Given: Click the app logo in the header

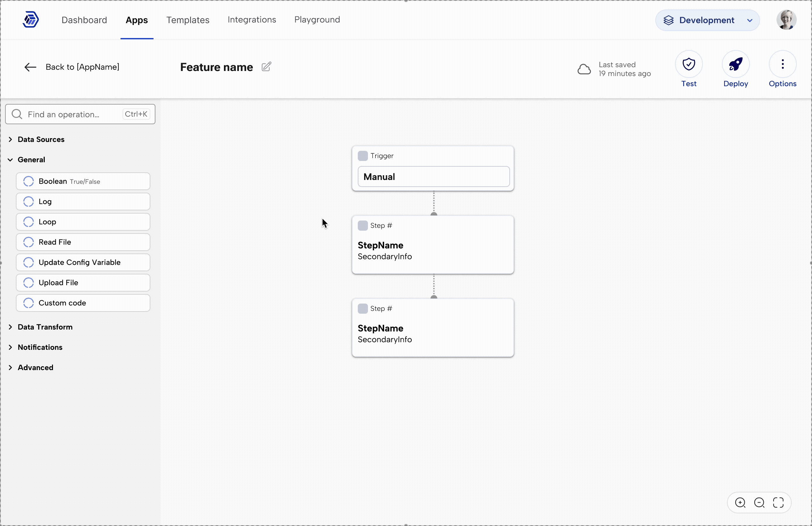Looking at the screenshot, I should (31, 19).
